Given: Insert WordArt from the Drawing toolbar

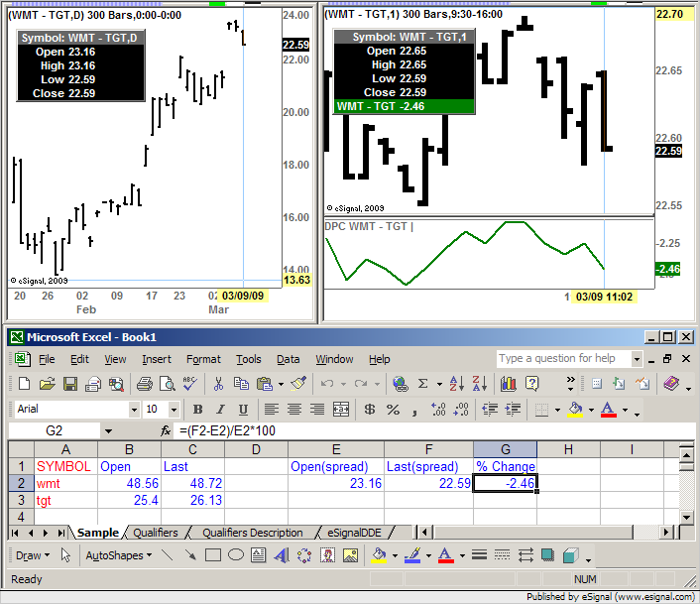Looking at the screenshot, I should coord(282,555).
